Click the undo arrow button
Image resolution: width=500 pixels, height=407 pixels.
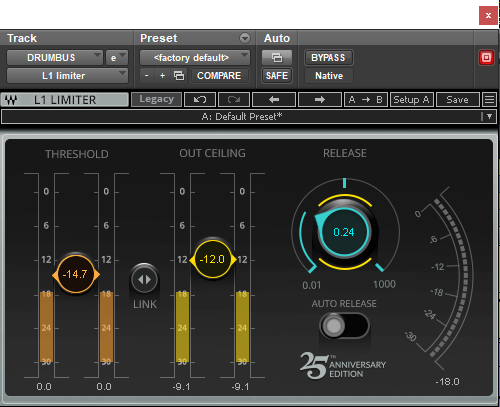pyautogui.click(x=200, y=100)
